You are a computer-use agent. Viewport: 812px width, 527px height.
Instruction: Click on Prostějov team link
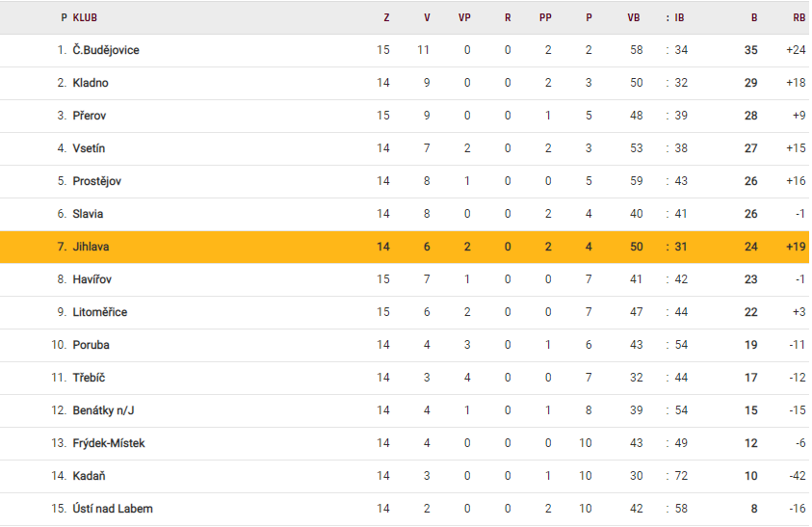96,181
